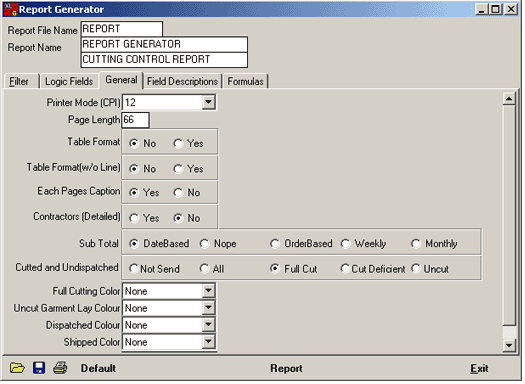Image resolution: width=525 pixels, height=384 pixels.
Task: Switch to the General tab
Action: click(121, 80)
